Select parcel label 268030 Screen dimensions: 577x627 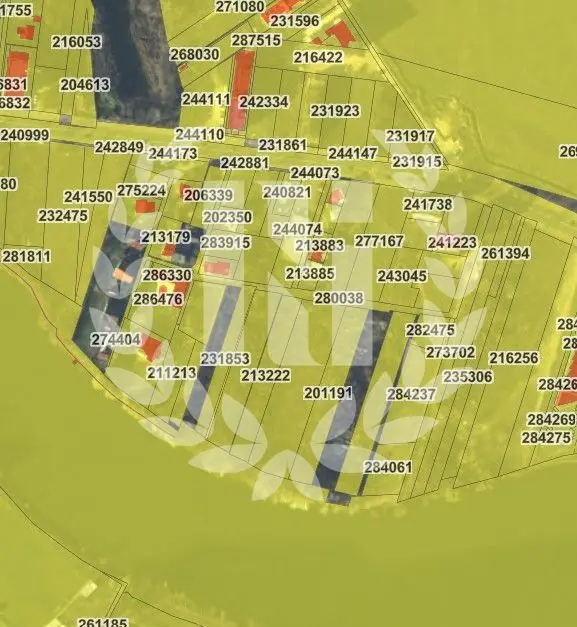[x=195, y=54]
